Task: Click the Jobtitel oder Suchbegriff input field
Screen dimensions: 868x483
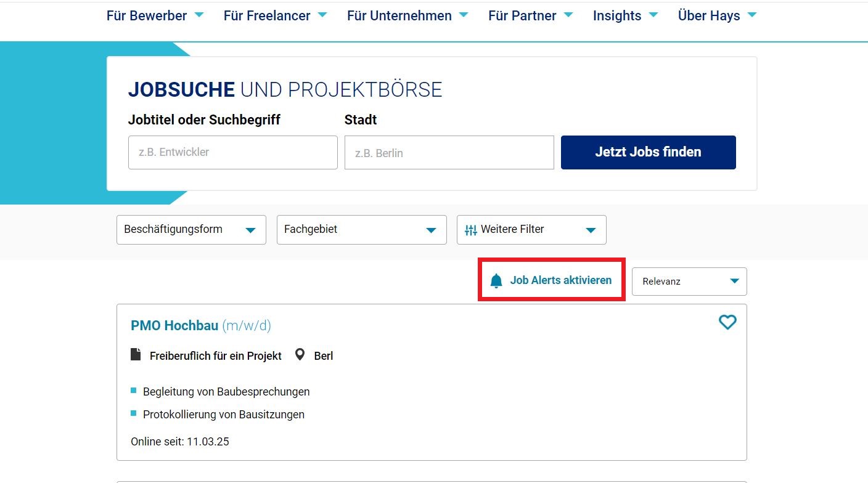Action: pyautogui.click(x=233, y=152)
